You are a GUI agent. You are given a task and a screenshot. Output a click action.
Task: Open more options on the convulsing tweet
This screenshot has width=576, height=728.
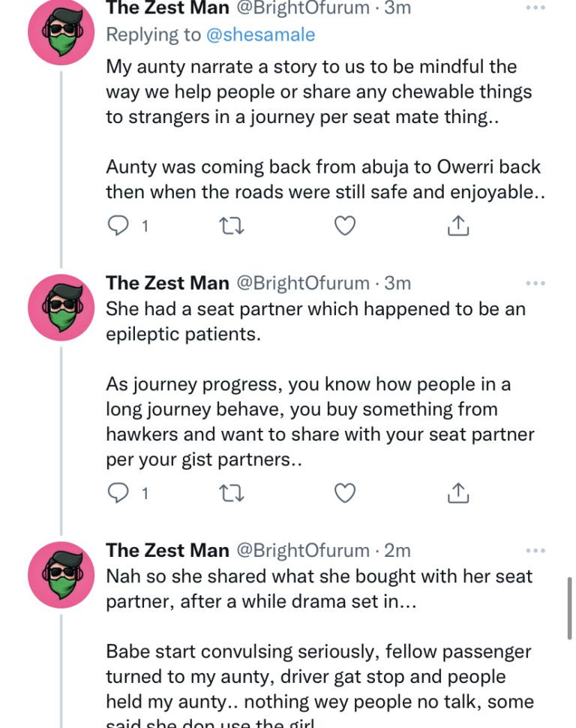(x=535, y=551)
